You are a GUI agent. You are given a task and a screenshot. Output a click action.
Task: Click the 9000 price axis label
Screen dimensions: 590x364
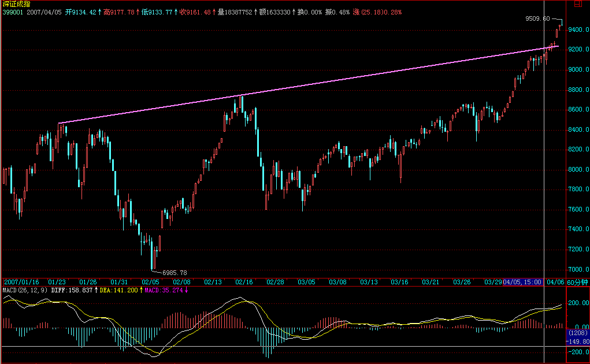coord(575,70)
